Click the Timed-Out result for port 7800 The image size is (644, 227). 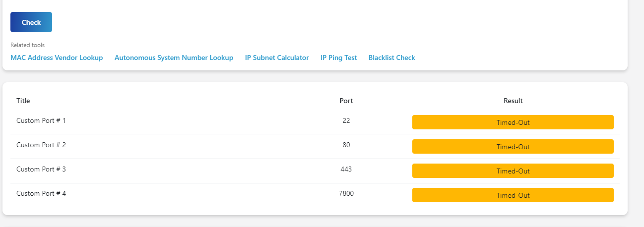tap(513, 195)
